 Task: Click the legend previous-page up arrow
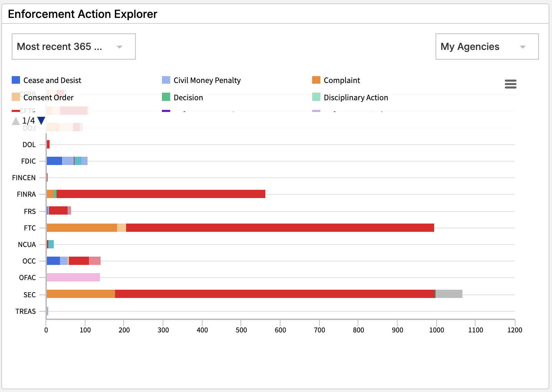(16, 121)
